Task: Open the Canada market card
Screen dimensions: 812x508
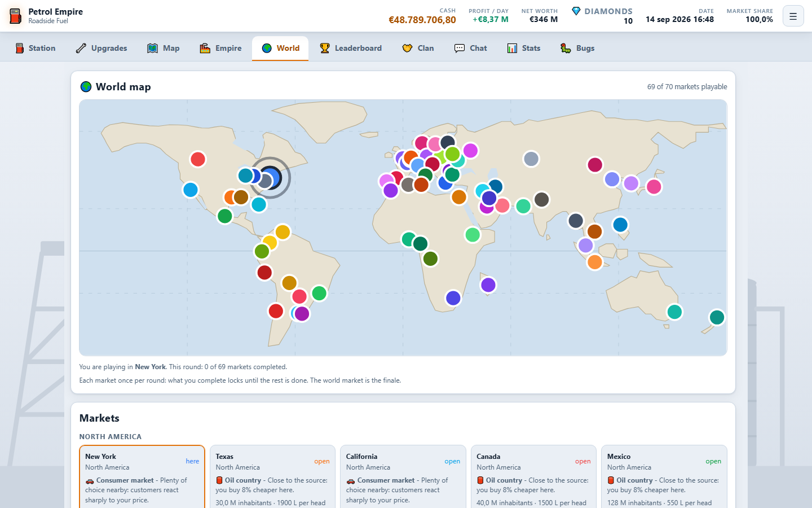Action: (x=533, y=477)
